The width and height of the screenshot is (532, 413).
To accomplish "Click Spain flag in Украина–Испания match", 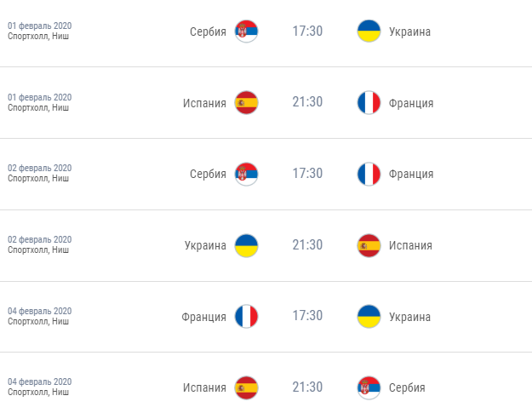I will point(369,245).
